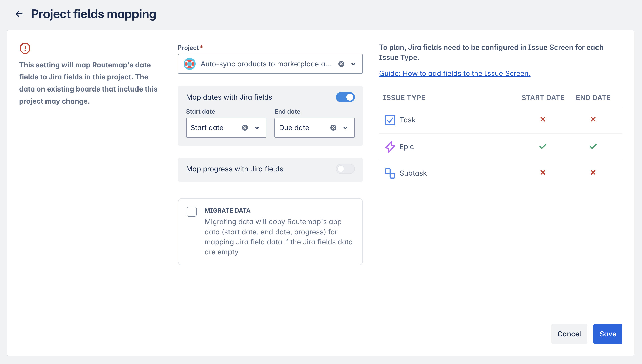Clear the Due date field selection
The image size is (642, 364).
(333, 128)
